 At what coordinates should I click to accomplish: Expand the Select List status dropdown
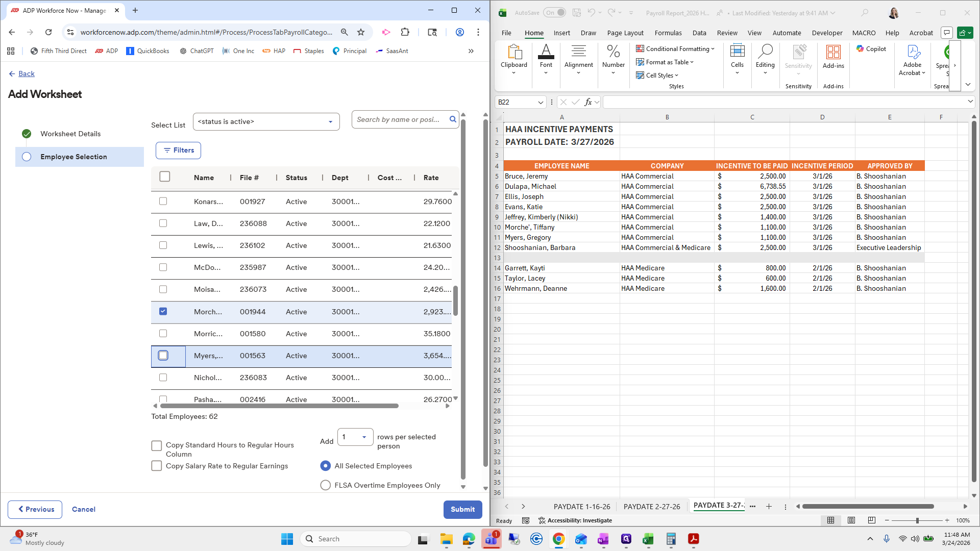pos(330,122)
